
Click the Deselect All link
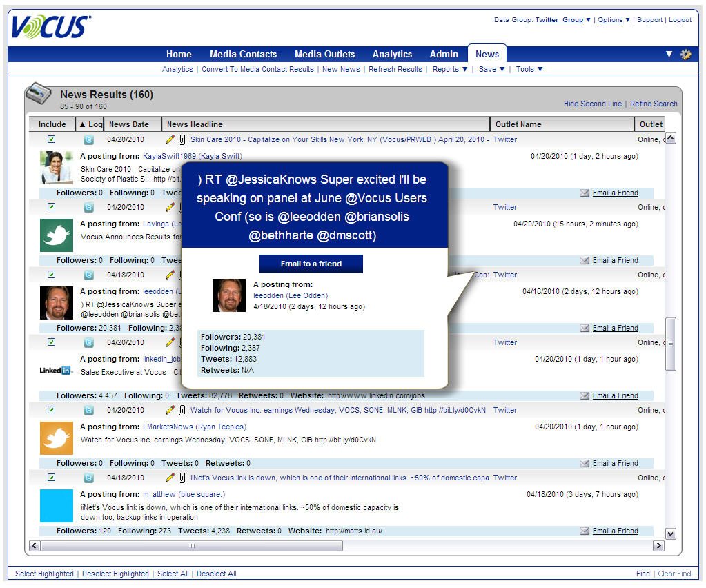[217, 574]
